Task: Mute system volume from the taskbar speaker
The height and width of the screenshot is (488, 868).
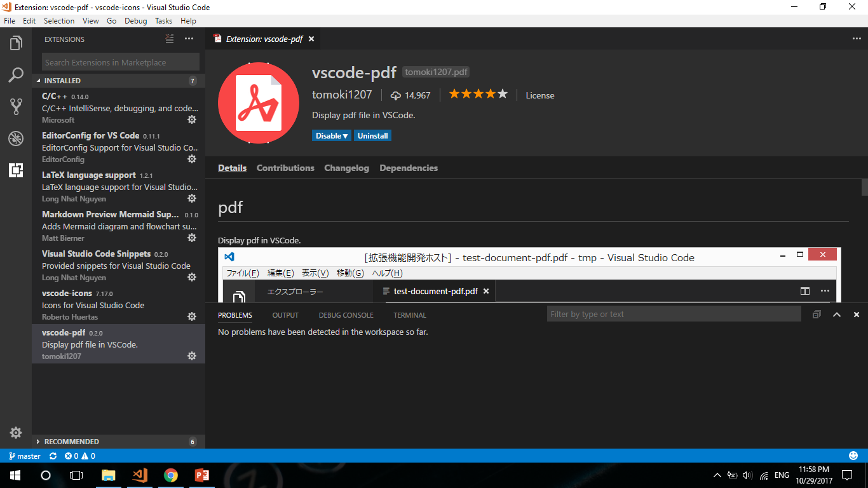Action: point(746,475)
